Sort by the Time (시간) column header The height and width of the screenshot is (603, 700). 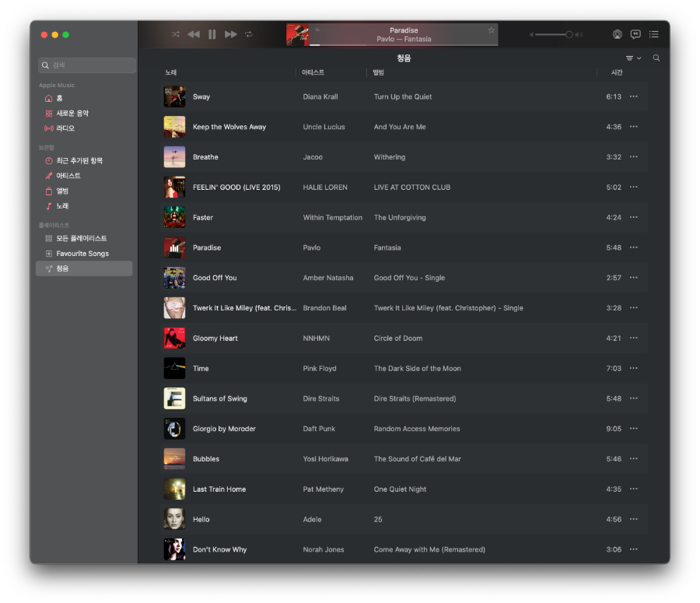[617, 72]
